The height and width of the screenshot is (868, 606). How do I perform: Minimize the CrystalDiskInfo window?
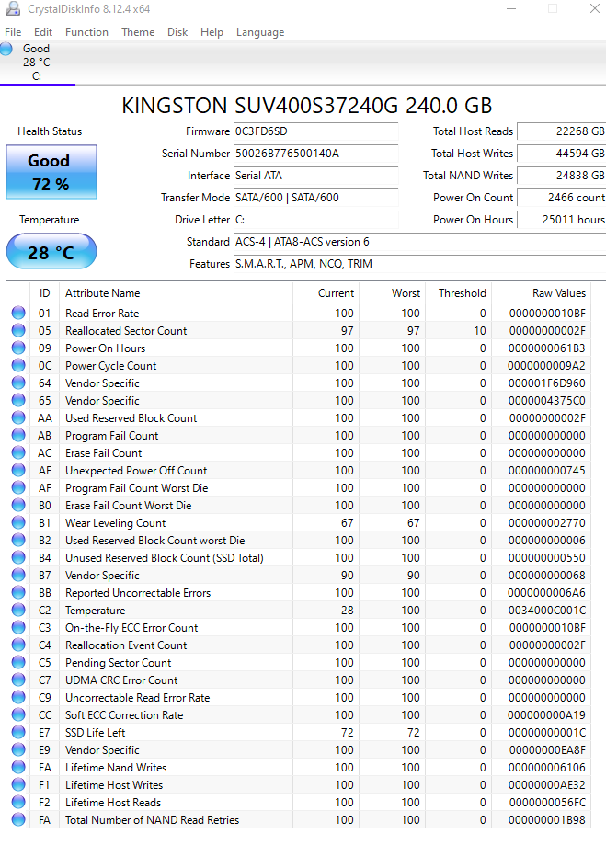[x=511, y=9]
